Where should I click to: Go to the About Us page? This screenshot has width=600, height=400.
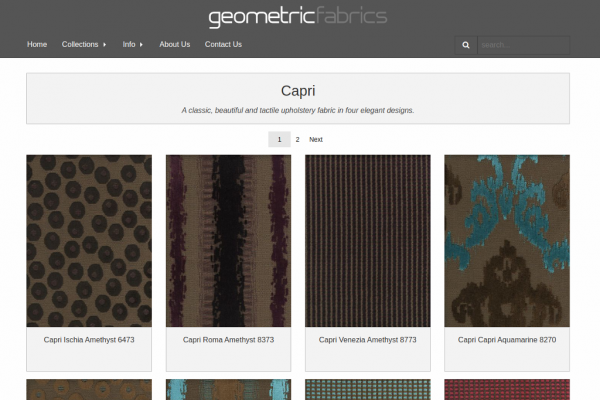(x=174, y=44)
